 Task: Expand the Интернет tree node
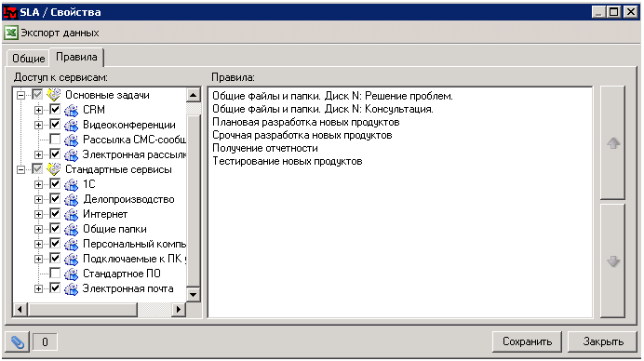click(x=38, y=214)
